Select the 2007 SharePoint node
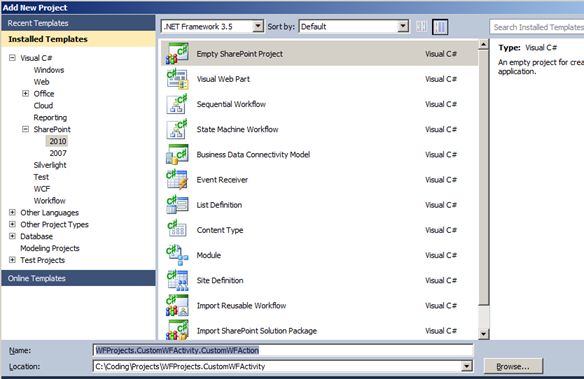The height and width of the screenshot is (379, 584). tap(58, 153)
